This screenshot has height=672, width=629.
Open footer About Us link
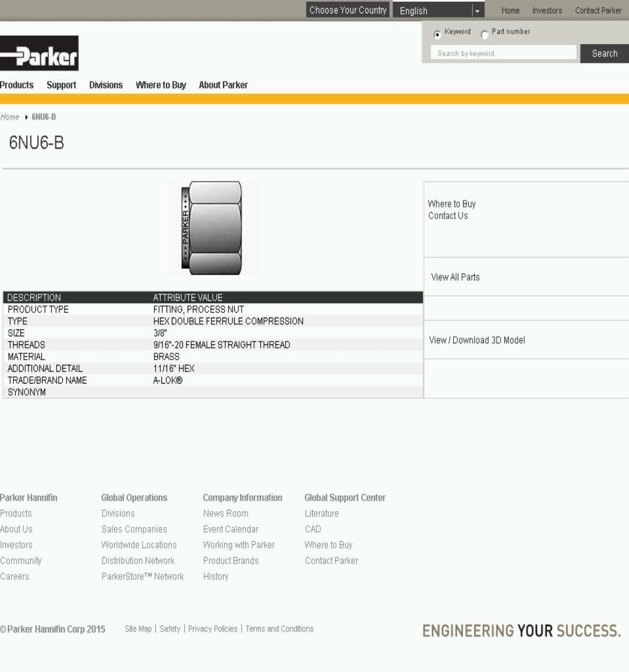(16, 529)
